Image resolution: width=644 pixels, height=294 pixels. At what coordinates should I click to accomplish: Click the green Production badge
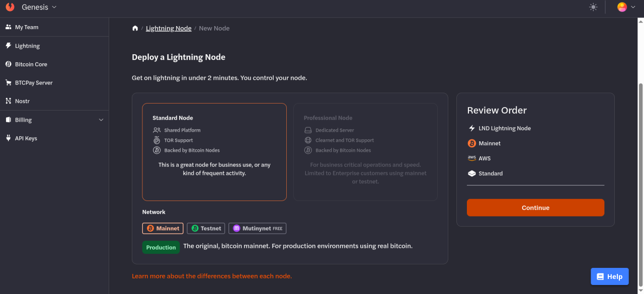click(161, 247)
